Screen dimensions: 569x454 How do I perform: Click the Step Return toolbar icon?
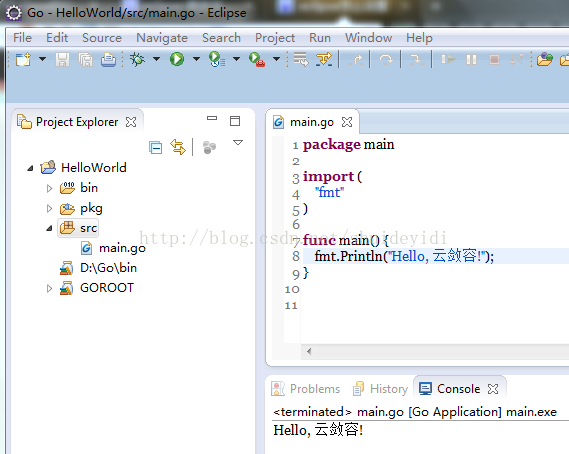[x=417, y=59]
